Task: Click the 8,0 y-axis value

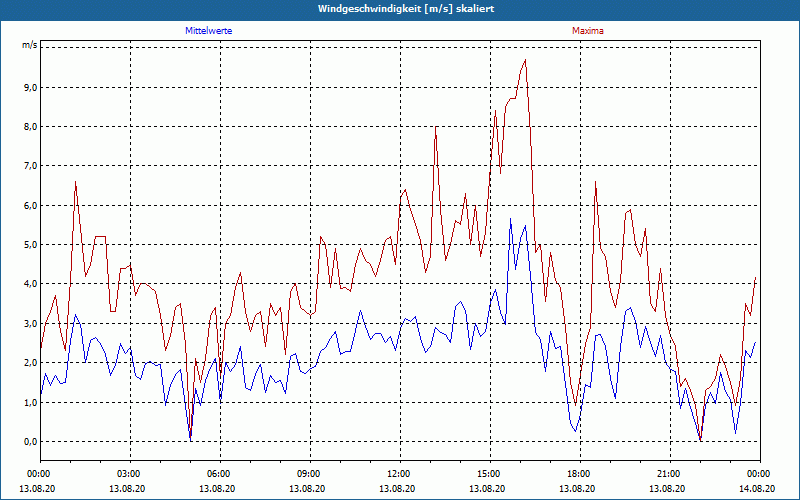Action: 30,127
